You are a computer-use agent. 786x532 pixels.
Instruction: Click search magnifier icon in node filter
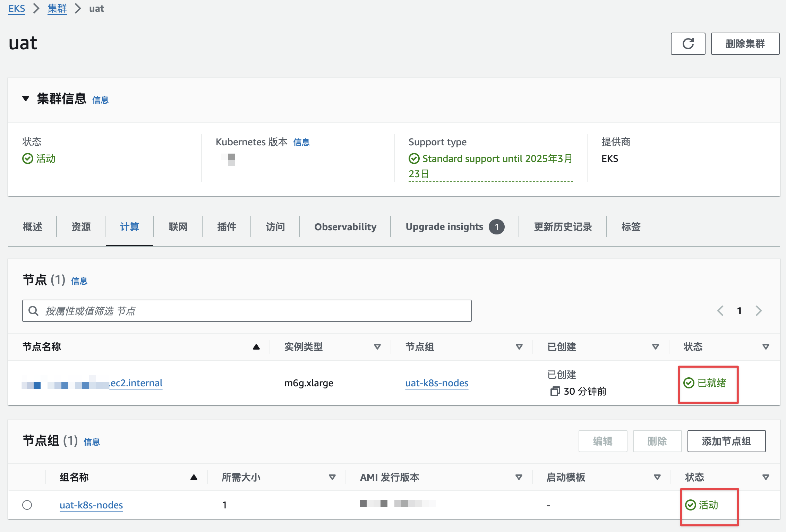tap(33, 311)
